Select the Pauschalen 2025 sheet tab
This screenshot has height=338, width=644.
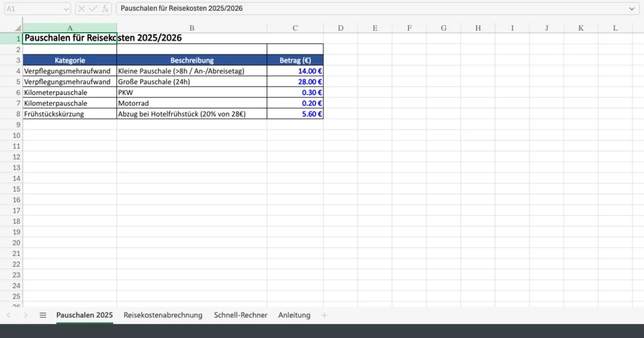tap(85, 315)
